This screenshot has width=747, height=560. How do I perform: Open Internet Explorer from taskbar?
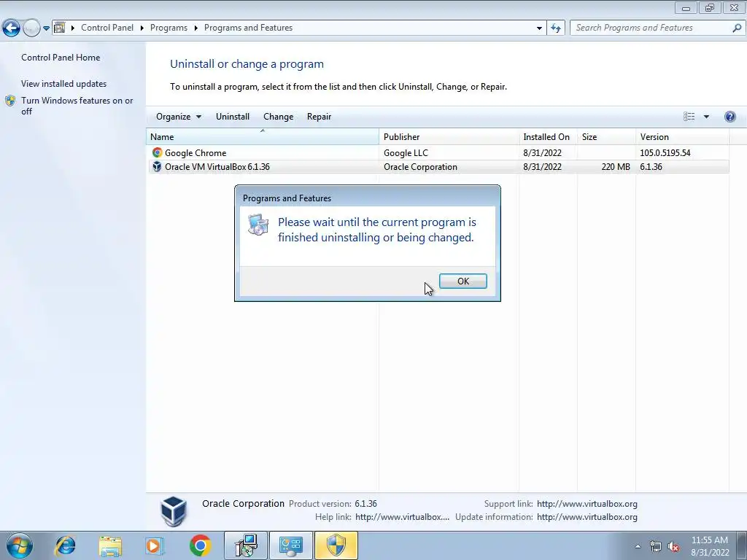coord(65,545)
